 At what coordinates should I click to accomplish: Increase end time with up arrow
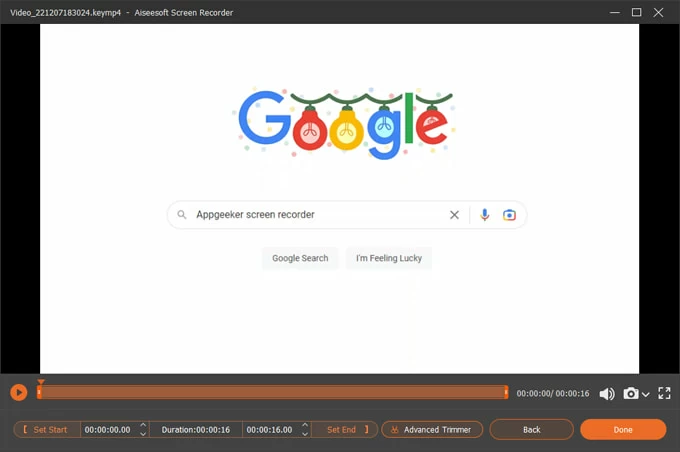click(x=305, y=425)
